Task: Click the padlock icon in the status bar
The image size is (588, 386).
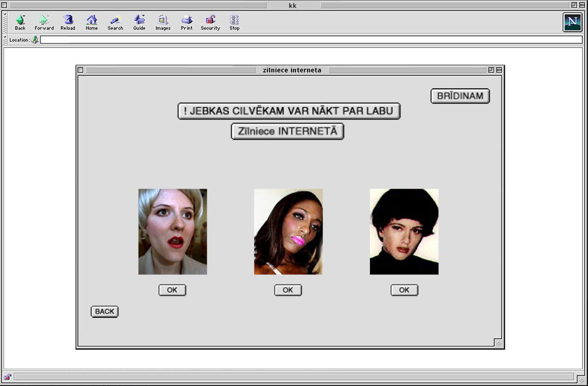Action: coord(8,377)
